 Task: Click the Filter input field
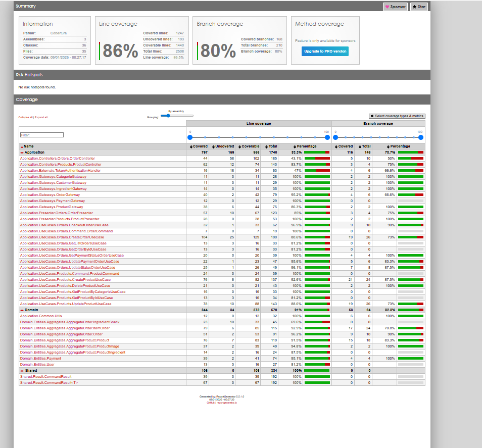click(x=42, y=135)
